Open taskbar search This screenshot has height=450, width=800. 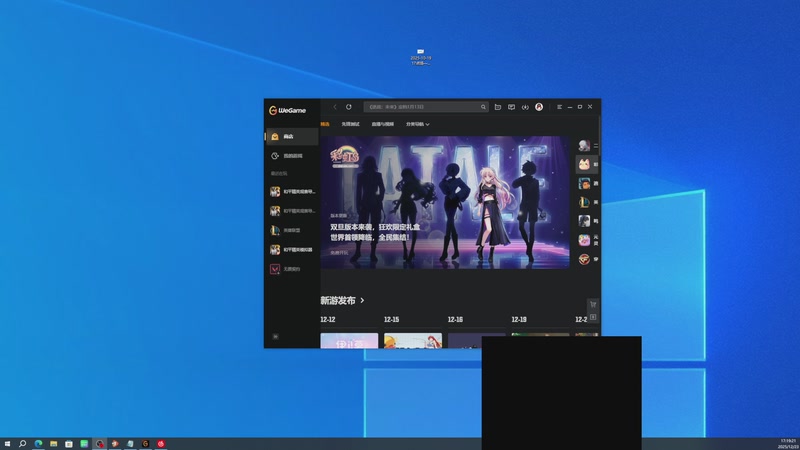click(x=22, y=444)
